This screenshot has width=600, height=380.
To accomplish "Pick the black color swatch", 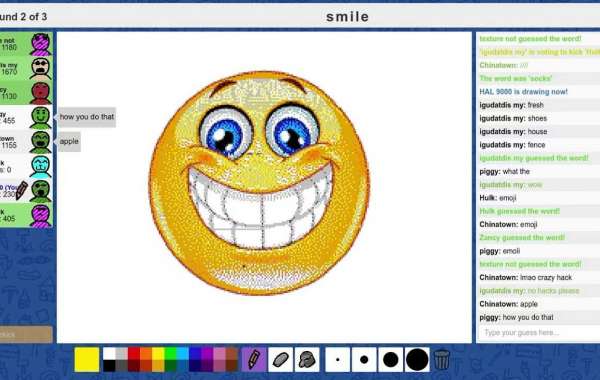I will tap(109, 366).
